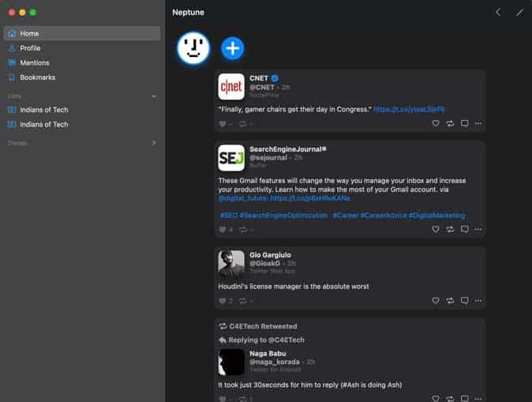Click the #CareerAdvice hashtag

tap(384, 216)
